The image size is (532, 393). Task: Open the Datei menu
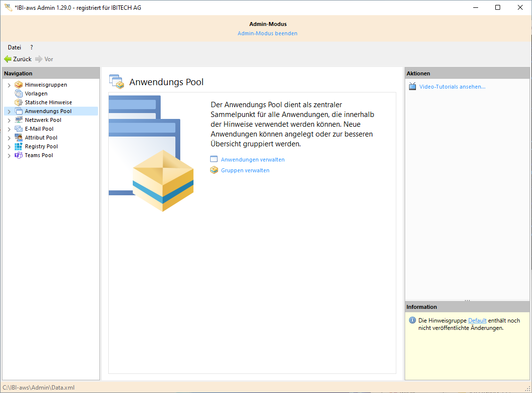(14, 47)
